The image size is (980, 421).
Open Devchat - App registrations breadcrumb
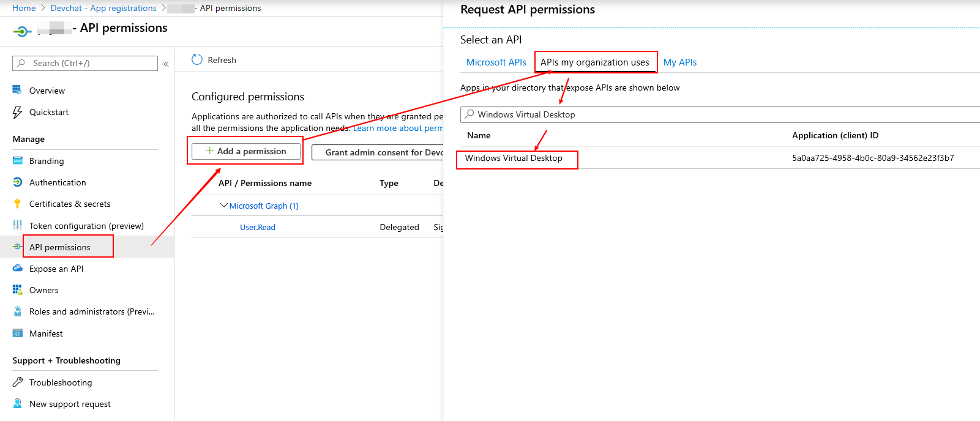click(103, 8)
